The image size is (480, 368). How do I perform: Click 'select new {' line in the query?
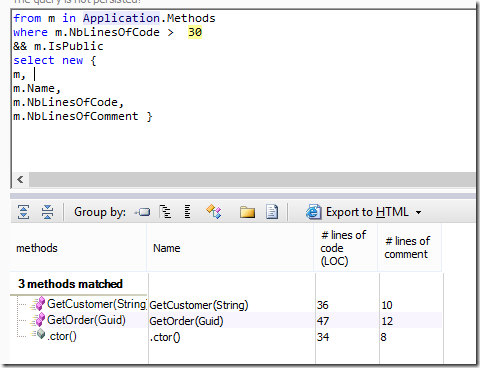[55, 60]
